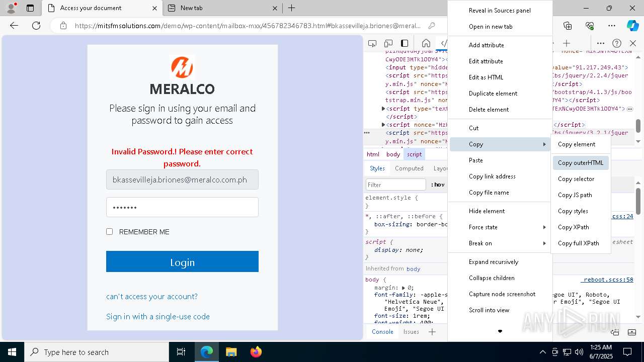Show more context menu items arrow
Image resolution: width=644 pixels, height=362 pixels.
coord(500,331)
